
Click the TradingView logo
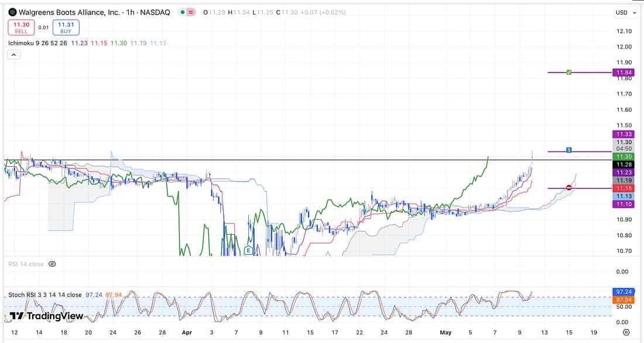[46, 316]
